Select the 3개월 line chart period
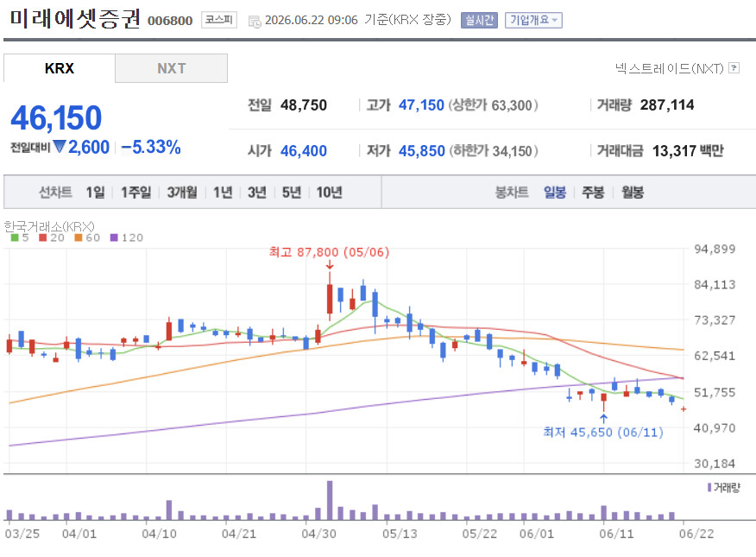Screen dimensions: 756x557 click(x=182, y=193)
